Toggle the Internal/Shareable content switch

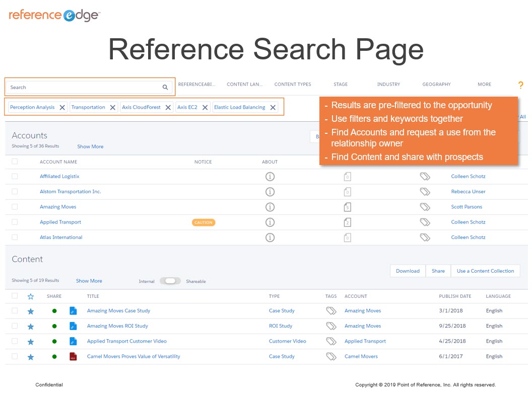point(170,281)
